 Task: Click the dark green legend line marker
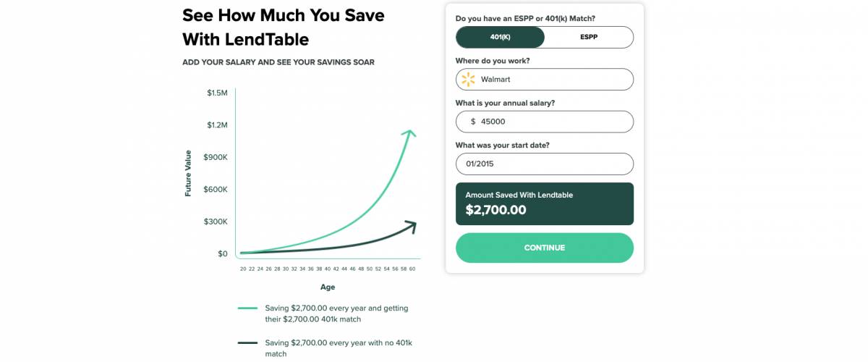(247, 342)
